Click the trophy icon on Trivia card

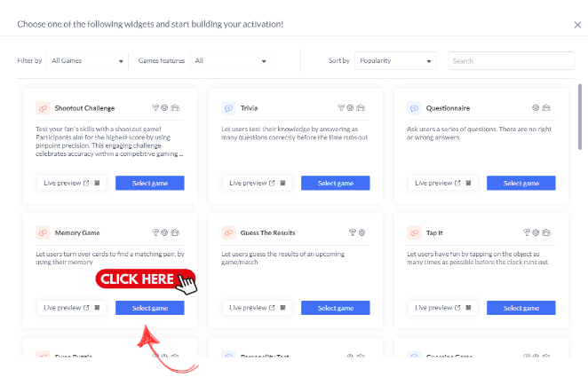342,108
